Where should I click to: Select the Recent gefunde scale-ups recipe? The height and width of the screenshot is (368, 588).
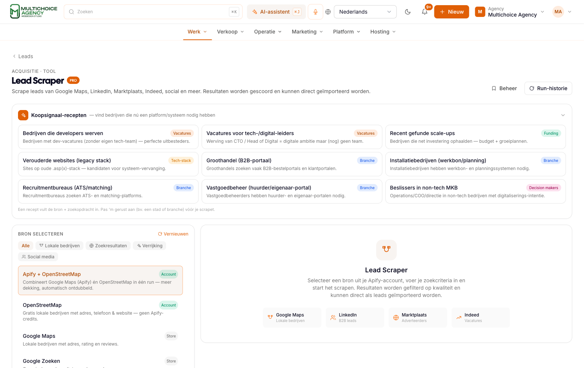pos(475,137)
